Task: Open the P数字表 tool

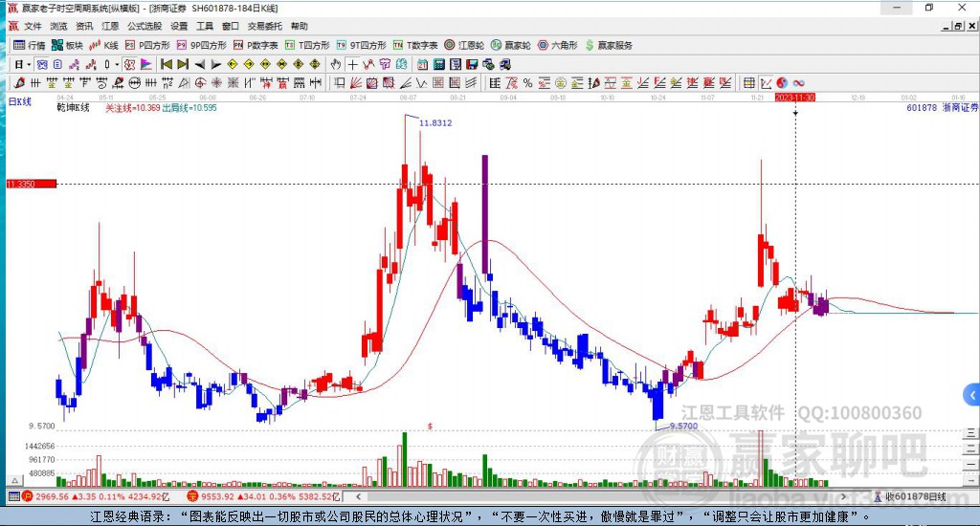Action: tap(256, 45)
